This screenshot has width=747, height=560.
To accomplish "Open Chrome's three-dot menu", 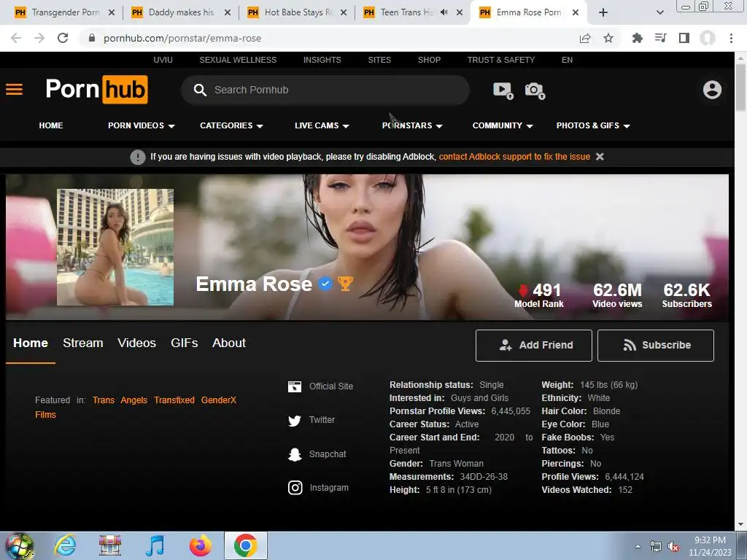I will click(731, 38).
